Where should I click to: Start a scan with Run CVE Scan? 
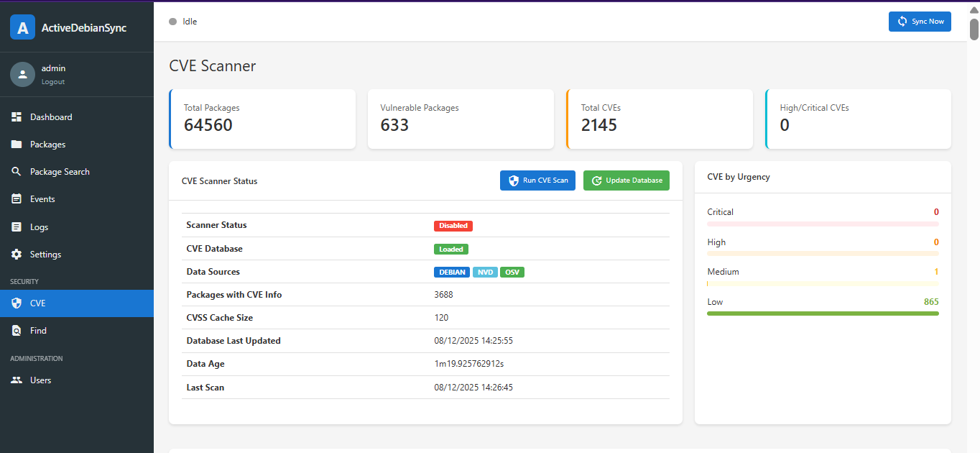coord(537,180)
